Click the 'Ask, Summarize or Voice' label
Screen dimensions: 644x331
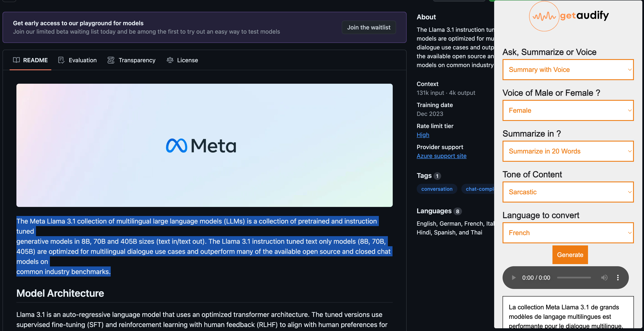pyautogui.click(x=549, y=52)
